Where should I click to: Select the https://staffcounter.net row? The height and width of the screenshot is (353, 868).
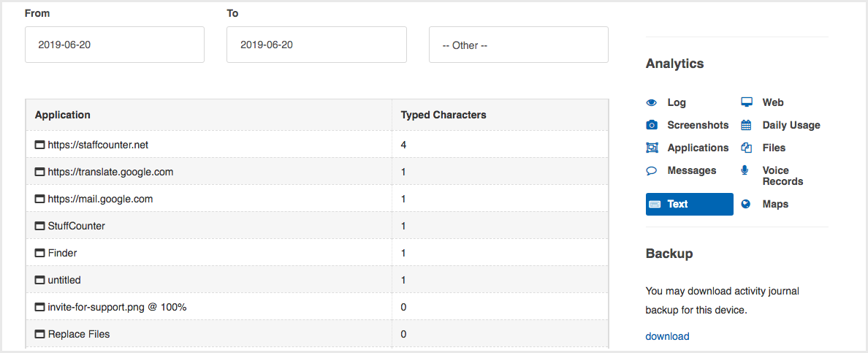pyautogui.click(x=316, y=145)
